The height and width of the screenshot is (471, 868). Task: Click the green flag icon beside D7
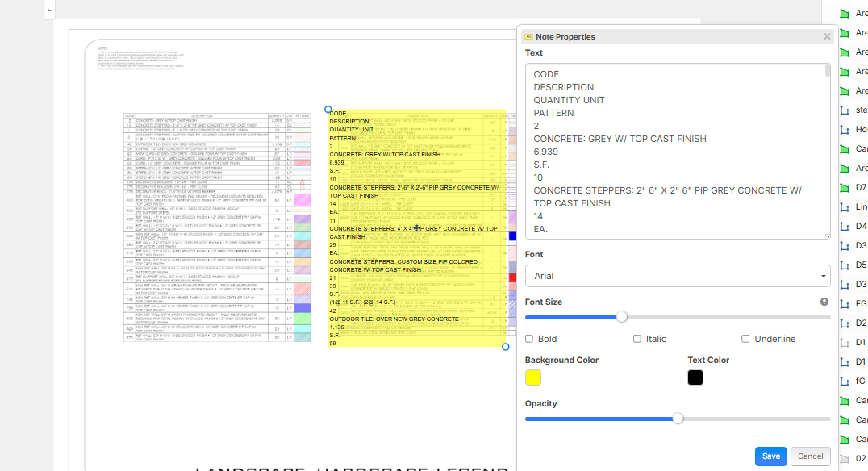(x=845, y=188)
